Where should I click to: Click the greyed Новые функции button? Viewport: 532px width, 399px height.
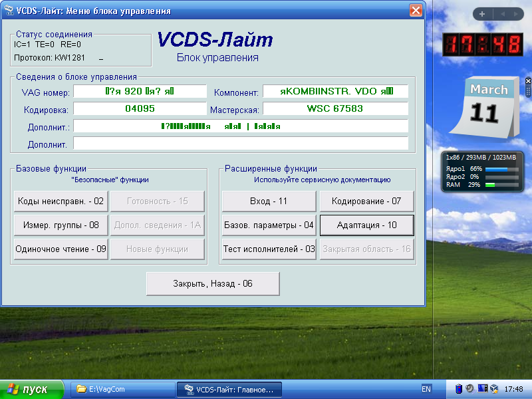[158, 249]
